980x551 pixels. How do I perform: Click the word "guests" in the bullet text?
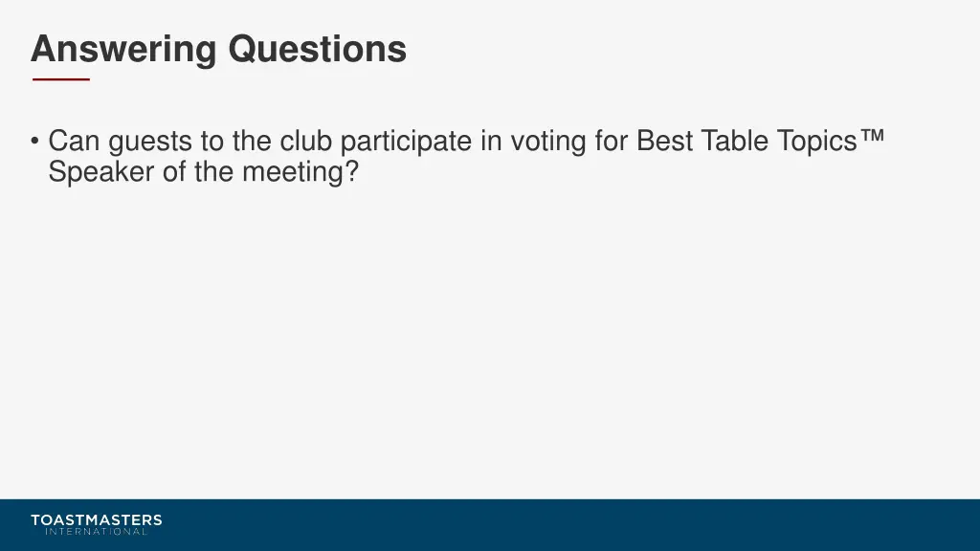[x=150, y=143]
